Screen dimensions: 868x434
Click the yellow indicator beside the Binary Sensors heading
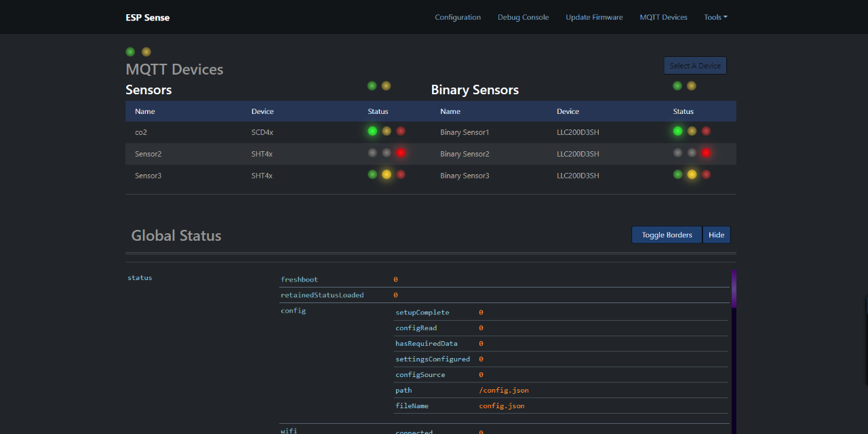(691, 85)
